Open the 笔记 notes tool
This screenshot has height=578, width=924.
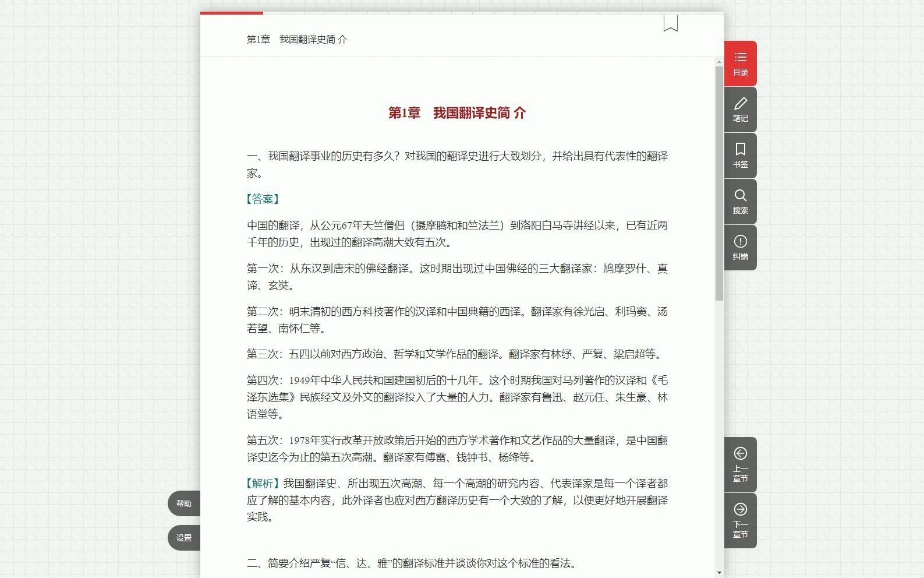(740, 110)
